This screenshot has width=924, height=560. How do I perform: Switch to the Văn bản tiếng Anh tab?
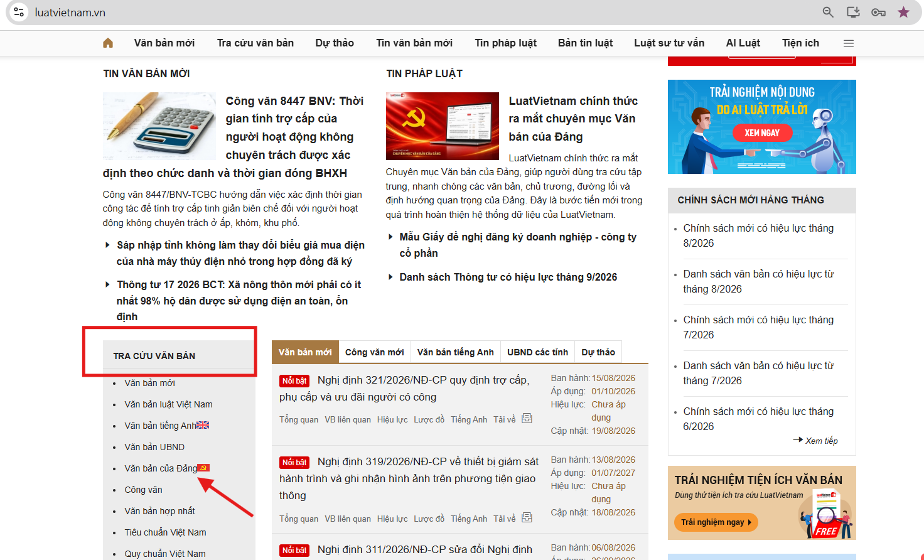coord(456,352)
